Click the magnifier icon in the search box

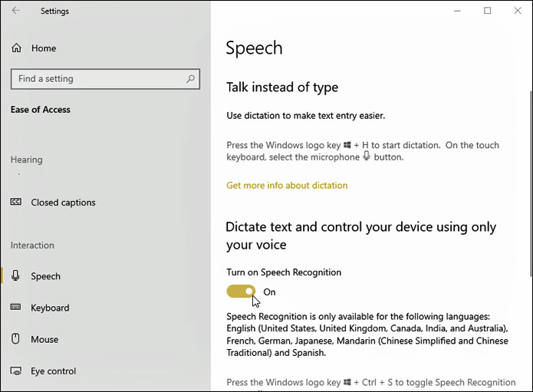191,79
